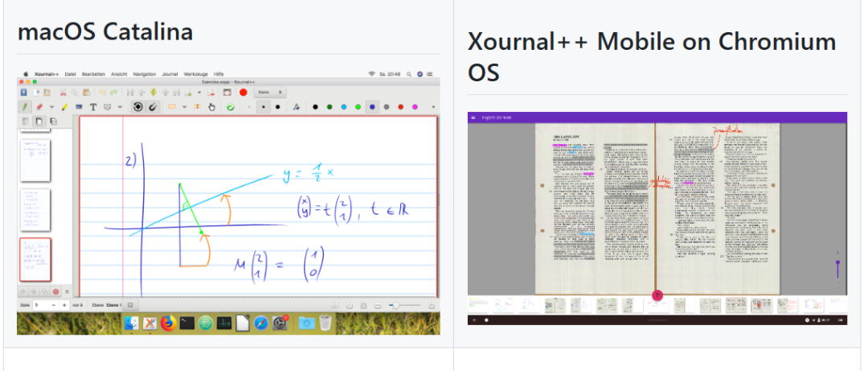Image resolution: width=868 pixels, height=371 pixels.
Task: Click the green refresh shape recognizer icon
Action: click(x=231, y=107)
